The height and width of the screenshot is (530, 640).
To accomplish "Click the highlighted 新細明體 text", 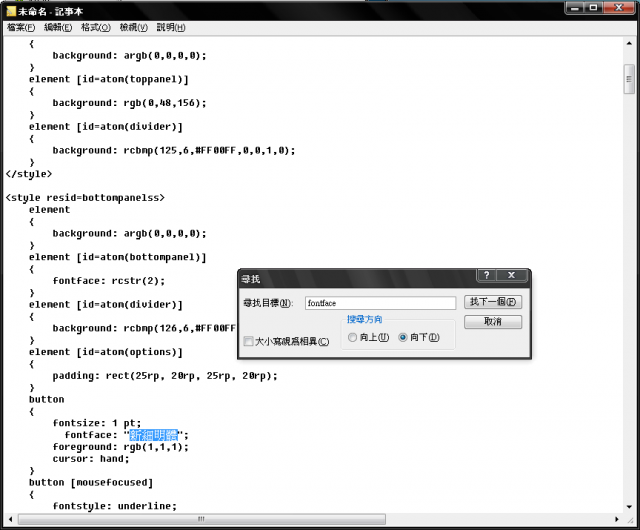I will click(x=154, y=435).
